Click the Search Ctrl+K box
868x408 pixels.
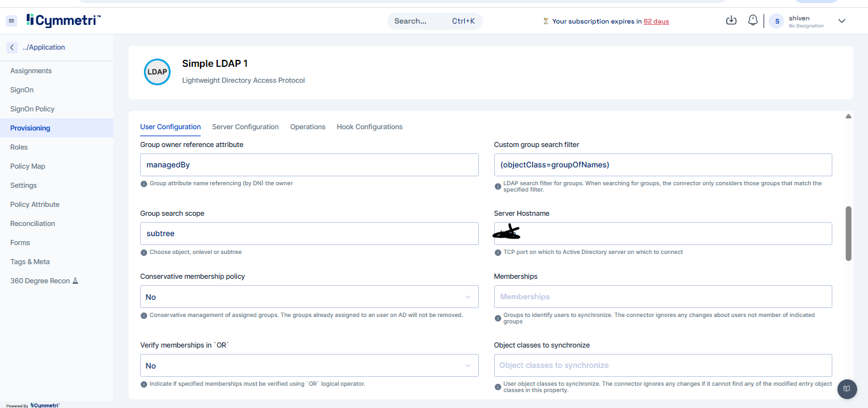click(x=435, y=21)
